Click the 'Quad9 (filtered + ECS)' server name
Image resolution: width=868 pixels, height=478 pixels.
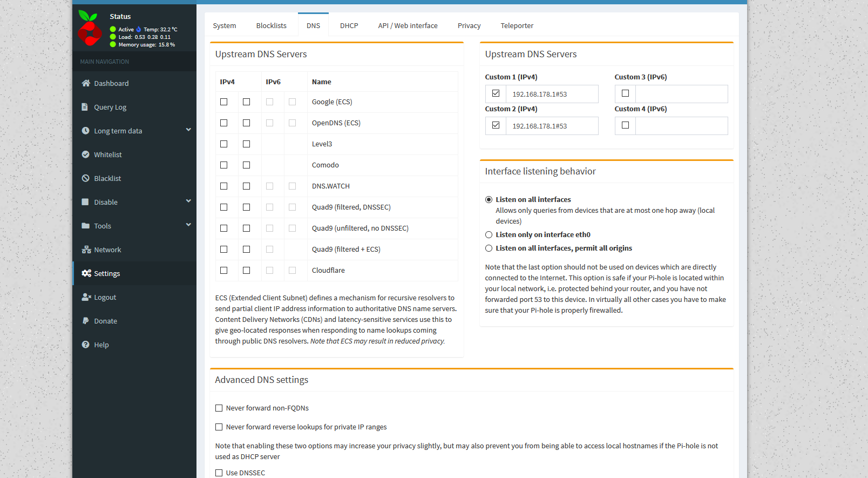pos(346,249)
